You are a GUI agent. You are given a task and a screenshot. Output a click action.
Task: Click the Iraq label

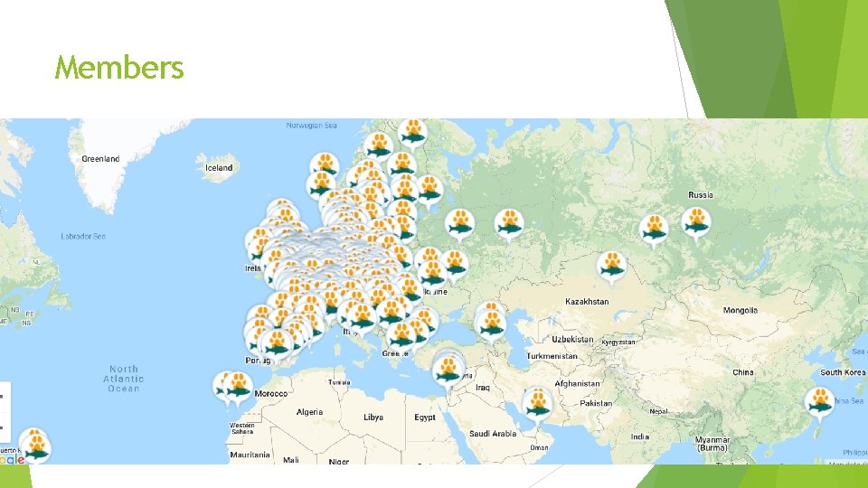point(483,388)
